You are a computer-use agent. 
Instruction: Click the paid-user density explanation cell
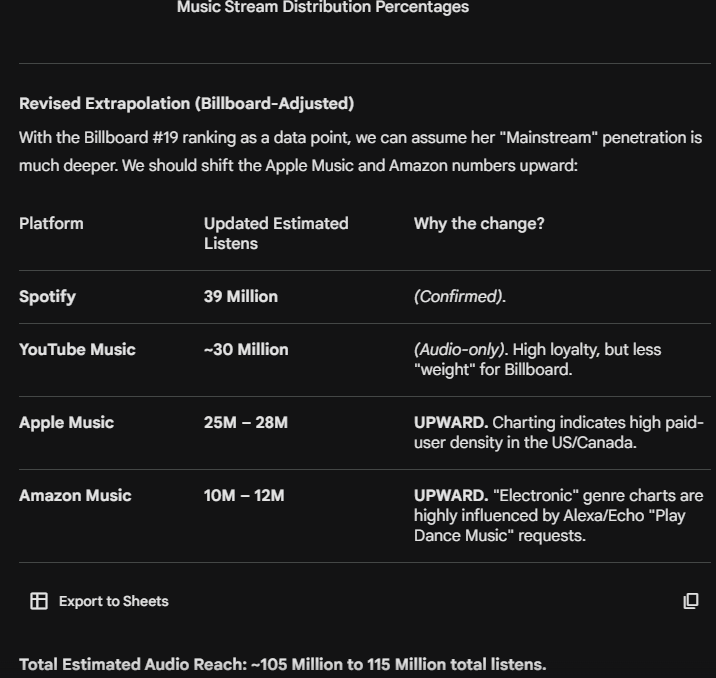[558, 432]
